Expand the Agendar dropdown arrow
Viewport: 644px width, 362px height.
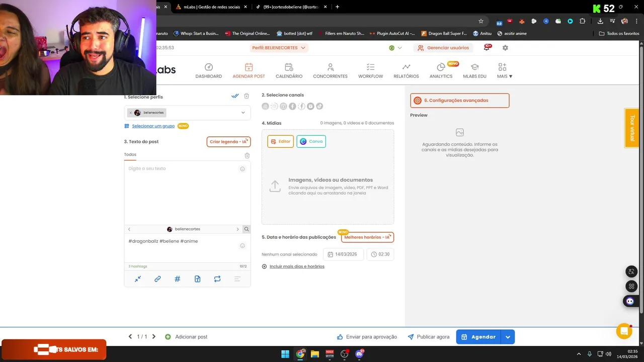click(508, 337)
